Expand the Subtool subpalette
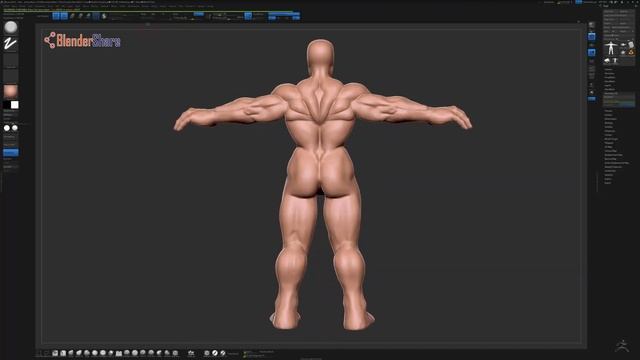The image size is (640, 360). pos(609,69)
